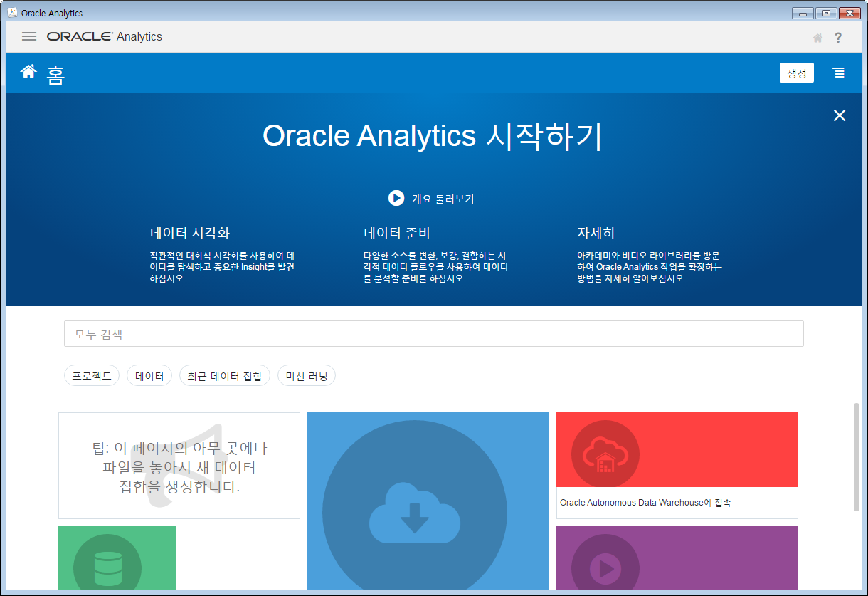
Task: Click the Oracle Analytics logo text
Action: (x=105, y=36)
